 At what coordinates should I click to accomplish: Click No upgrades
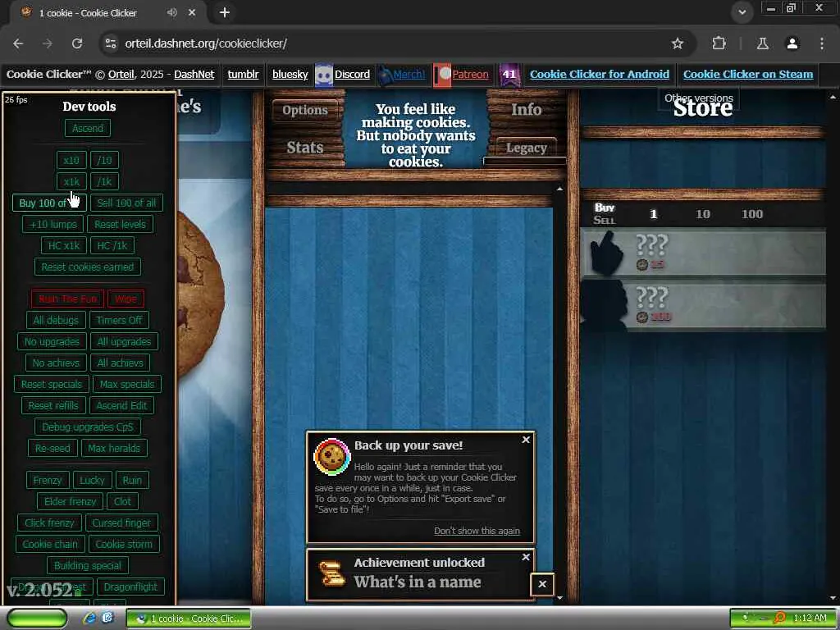52,342
